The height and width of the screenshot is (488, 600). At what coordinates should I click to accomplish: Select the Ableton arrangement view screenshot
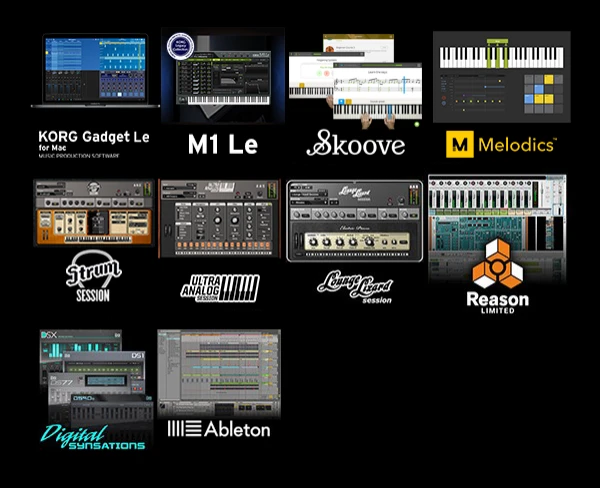[x=219, y=373]
